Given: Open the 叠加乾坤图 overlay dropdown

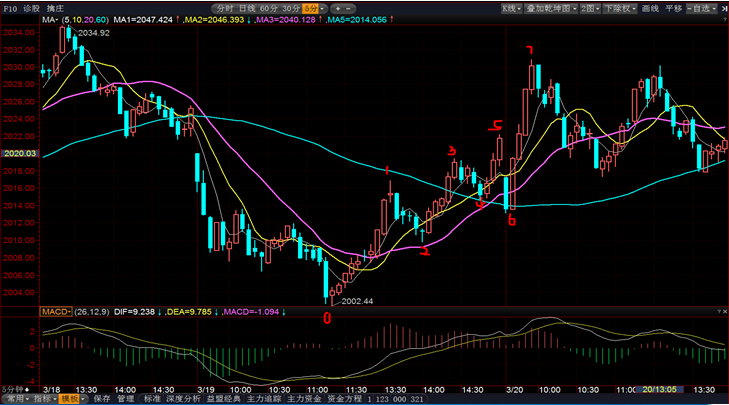Looking at the screenshot, I should click(551, 8).
